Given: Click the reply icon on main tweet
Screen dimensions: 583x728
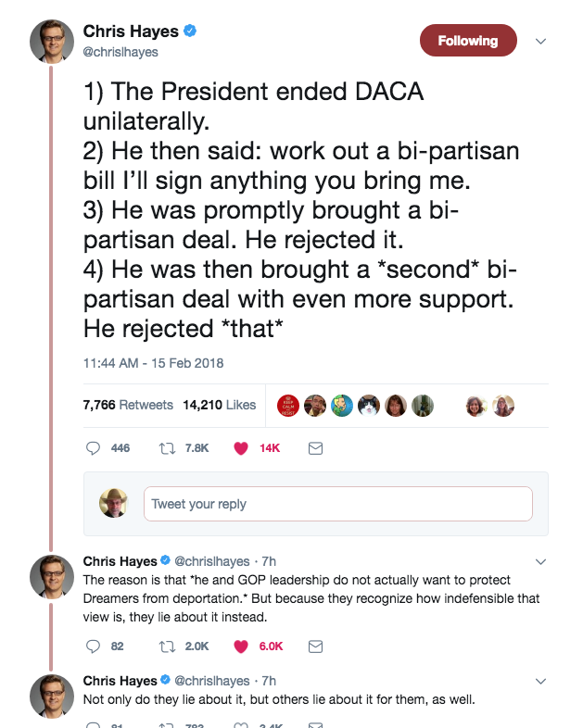Looking at the screenshot, I should point(93,448).
